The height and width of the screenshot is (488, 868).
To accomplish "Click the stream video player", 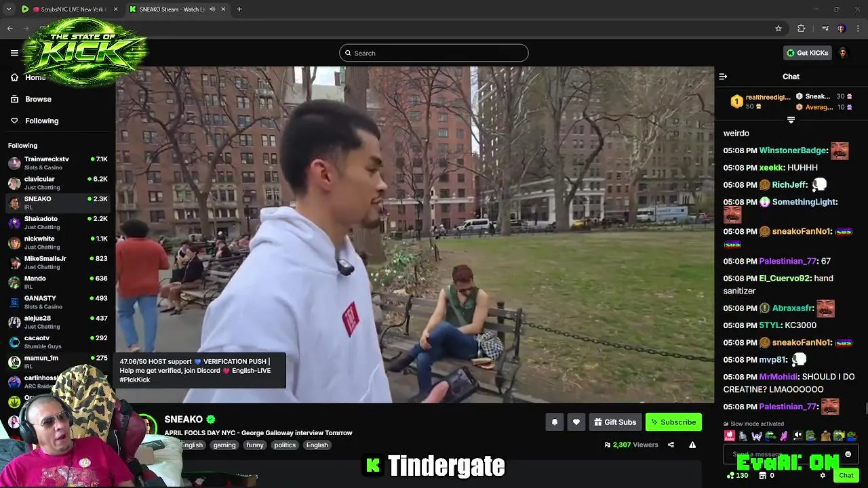I will point(414,235).
